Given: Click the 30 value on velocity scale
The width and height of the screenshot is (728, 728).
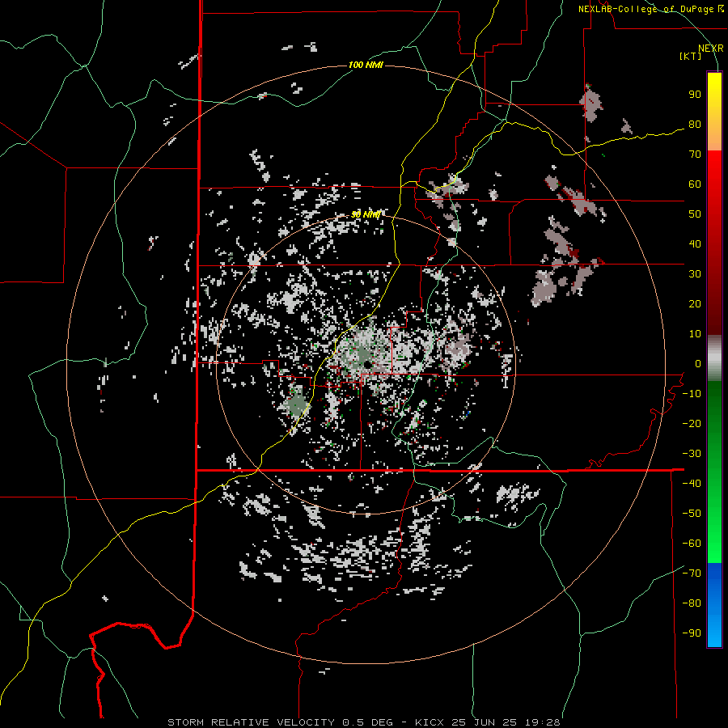Looking at the screenshot, I should [695, 274].
